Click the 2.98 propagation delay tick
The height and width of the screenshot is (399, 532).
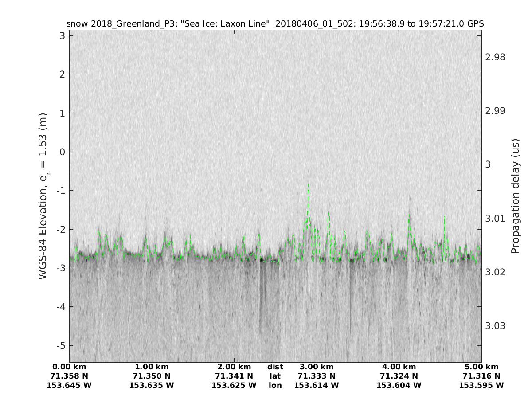[x=495, y=57]
